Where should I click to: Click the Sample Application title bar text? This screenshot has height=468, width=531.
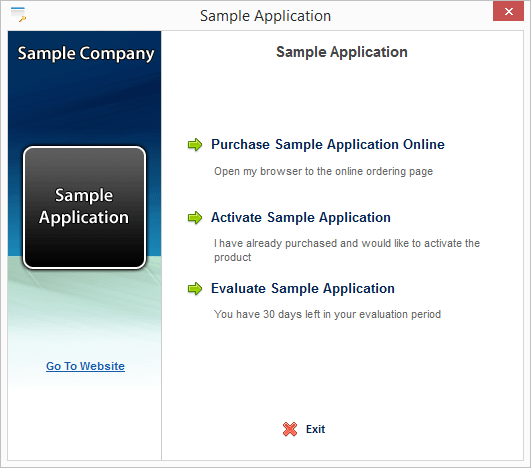tap(266, 16)
